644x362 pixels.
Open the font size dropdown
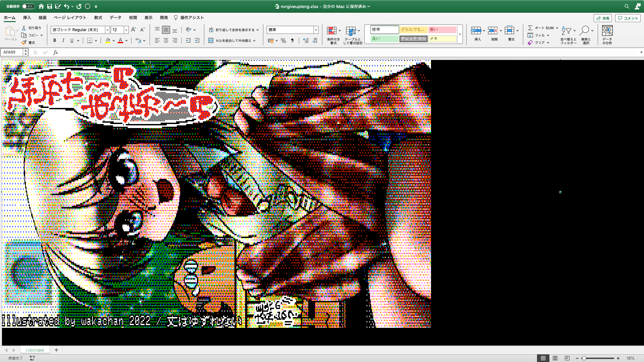[x=126, y=30]
